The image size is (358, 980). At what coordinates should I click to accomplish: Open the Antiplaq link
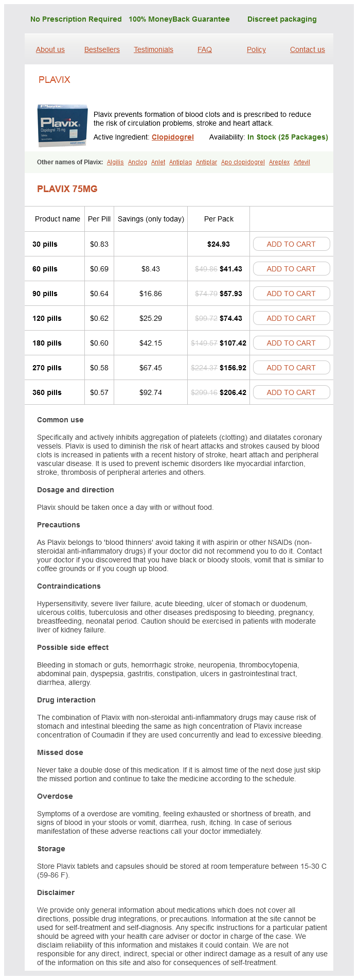[x=181, y=162]
